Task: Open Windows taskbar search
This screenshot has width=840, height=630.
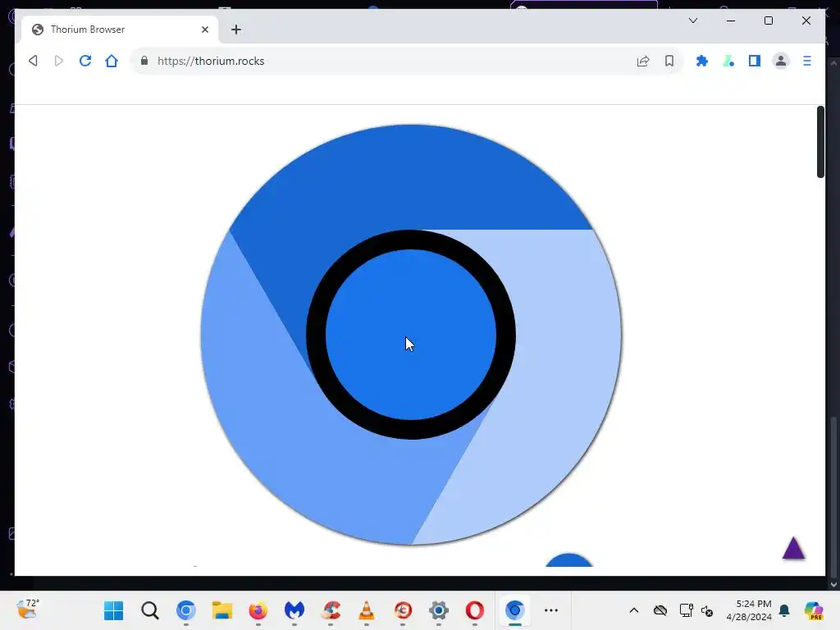Action: [x=149, y=610]
